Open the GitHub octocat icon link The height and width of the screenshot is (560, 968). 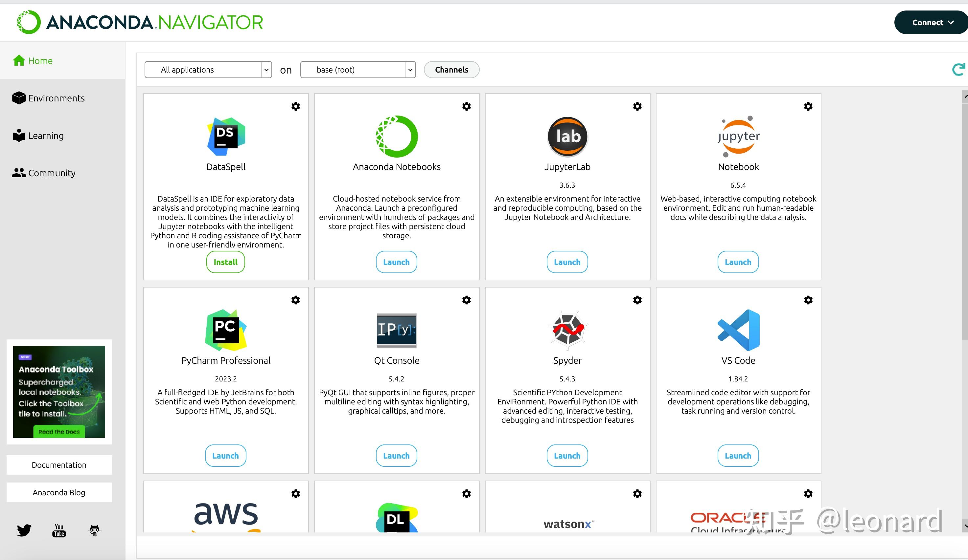(x=95, y=530)
